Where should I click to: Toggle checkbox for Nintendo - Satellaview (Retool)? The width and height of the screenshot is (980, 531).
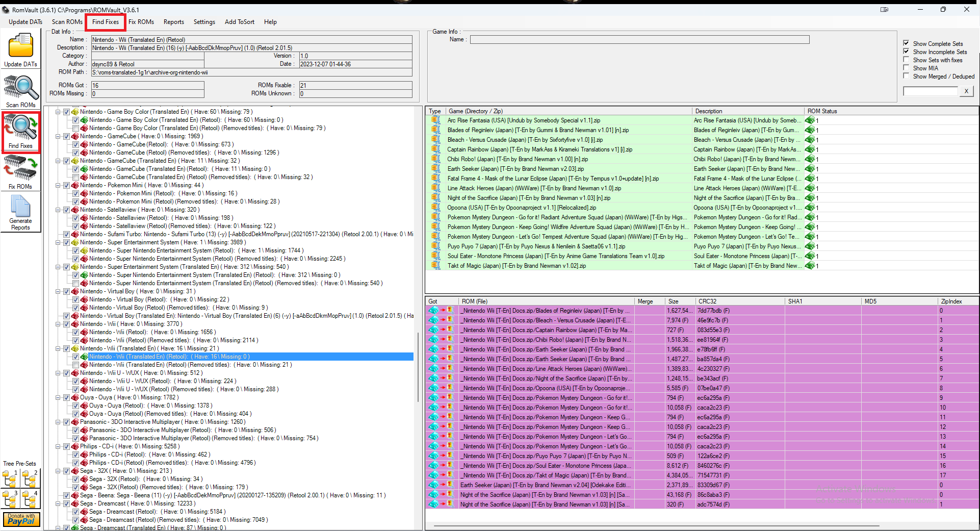coord(75,218)
